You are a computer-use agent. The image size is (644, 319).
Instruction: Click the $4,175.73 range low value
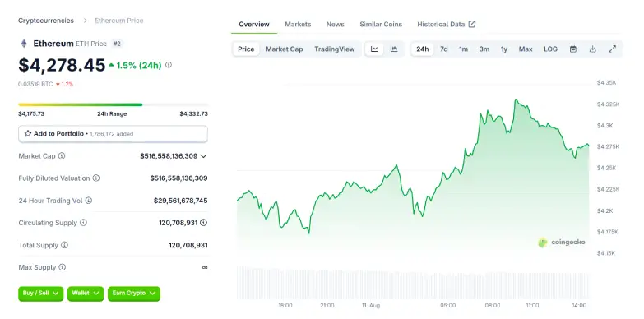click(31, 113)
